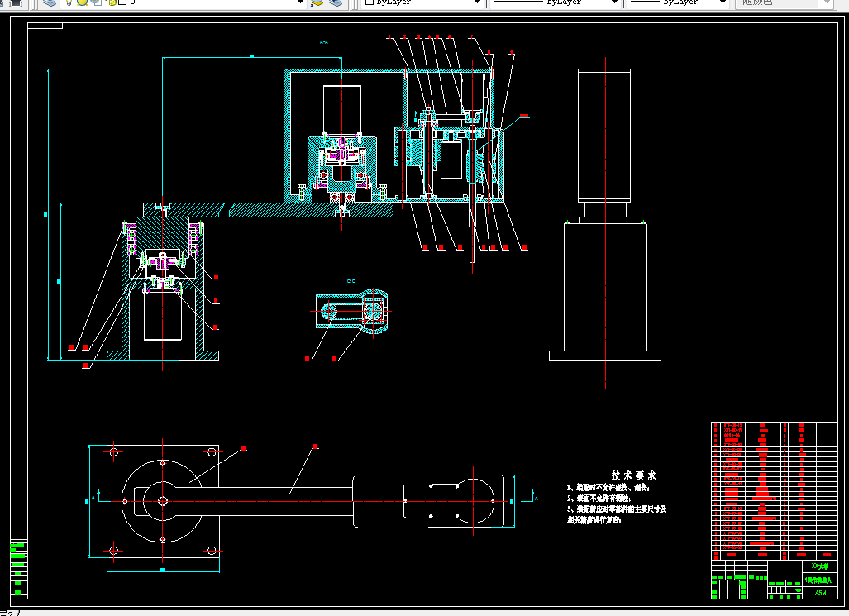
Task: Click the cyan grip above the left section view
Action: [252, 55]
